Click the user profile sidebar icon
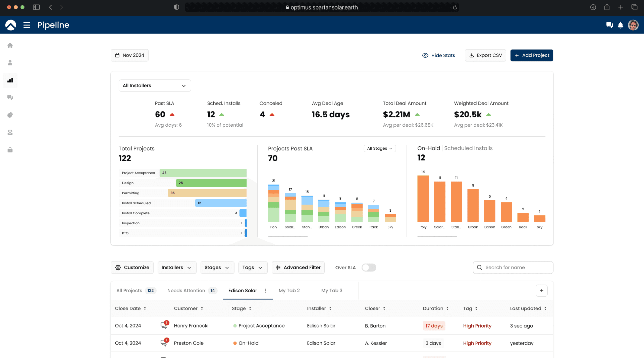Screen dimensions: 644x358 click(10, 63)
